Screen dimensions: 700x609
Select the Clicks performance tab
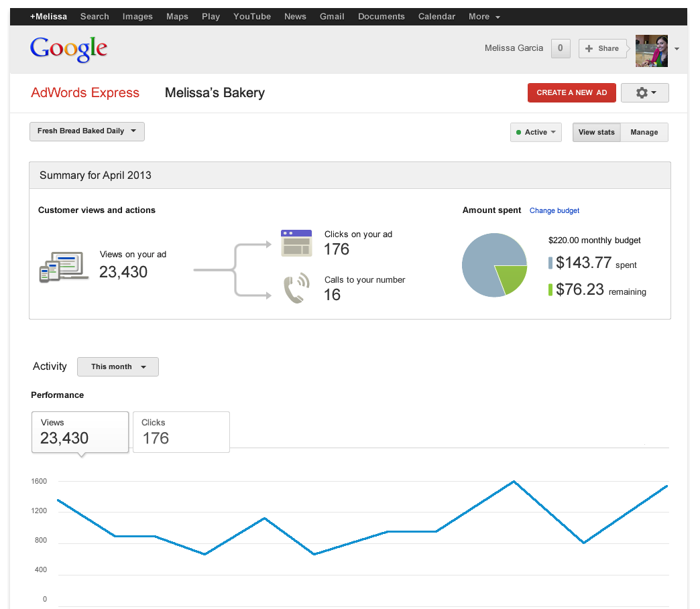(181, 432)
